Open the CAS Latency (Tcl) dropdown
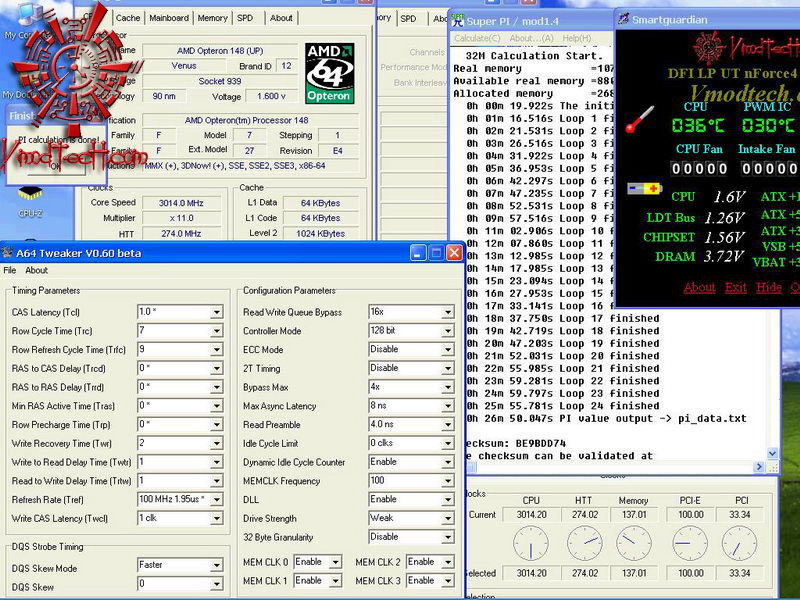Screen dimensions: 800x600 click(216, 312)
